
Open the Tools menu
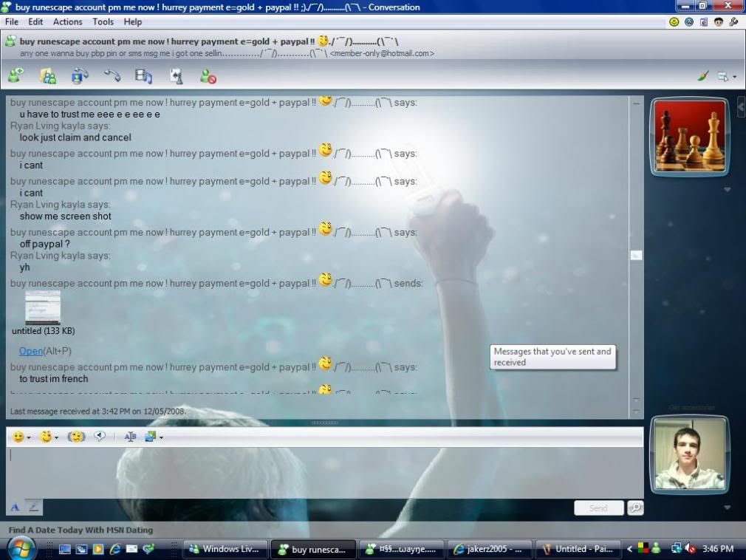[103, 22]
